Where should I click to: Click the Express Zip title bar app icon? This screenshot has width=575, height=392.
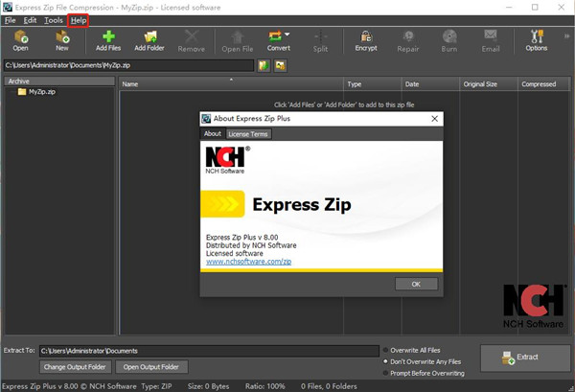click(8, 7)
